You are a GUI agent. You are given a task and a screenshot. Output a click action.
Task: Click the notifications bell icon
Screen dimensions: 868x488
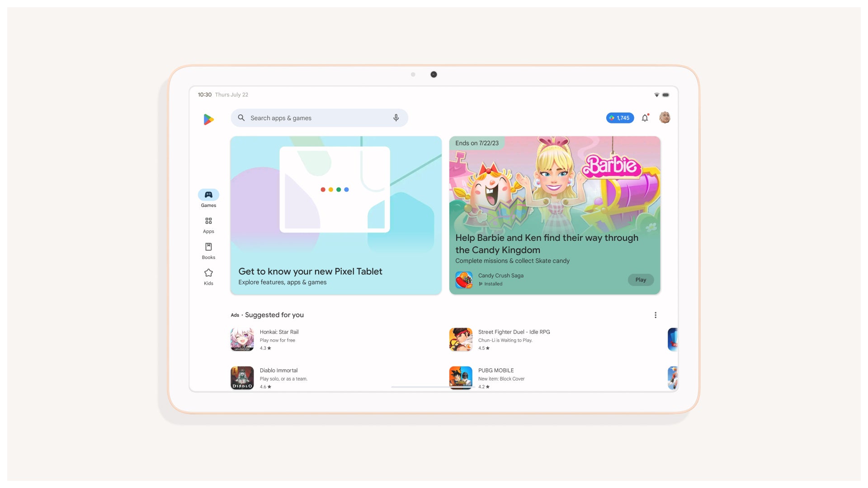645,117
